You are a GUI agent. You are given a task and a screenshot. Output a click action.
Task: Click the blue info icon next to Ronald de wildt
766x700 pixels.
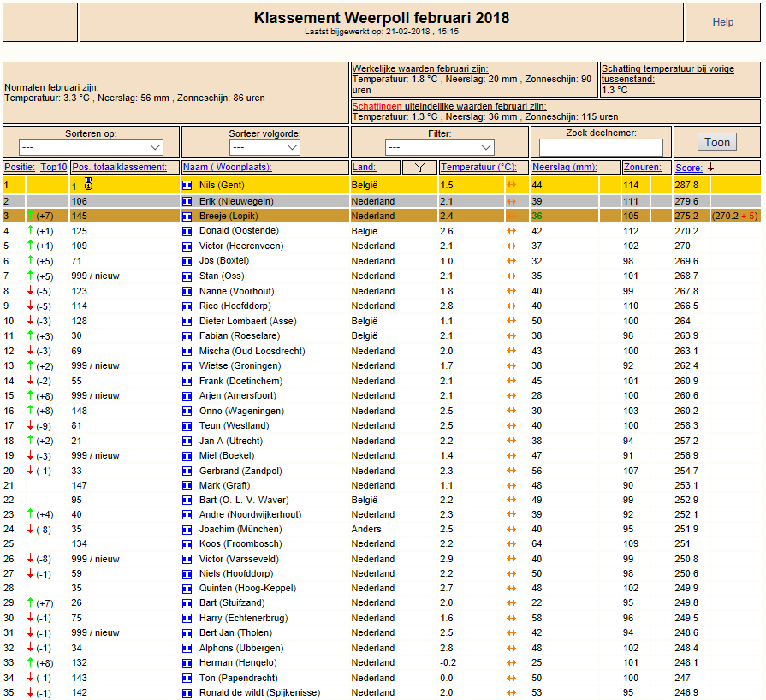click(187, 693)
